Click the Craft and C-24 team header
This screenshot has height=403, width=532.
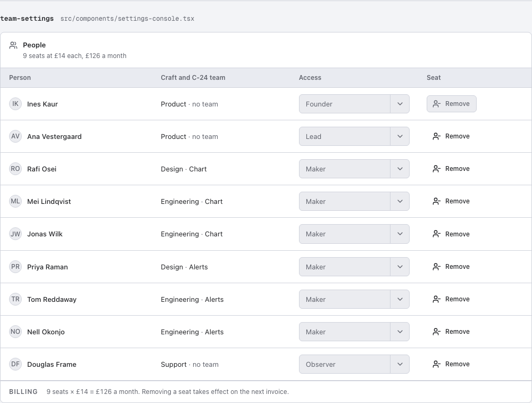pos(193,78)
